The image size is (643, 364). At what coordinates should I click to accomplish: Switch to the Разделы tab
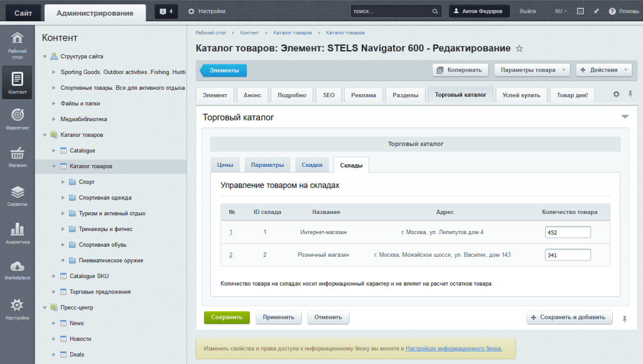[405, 95]
